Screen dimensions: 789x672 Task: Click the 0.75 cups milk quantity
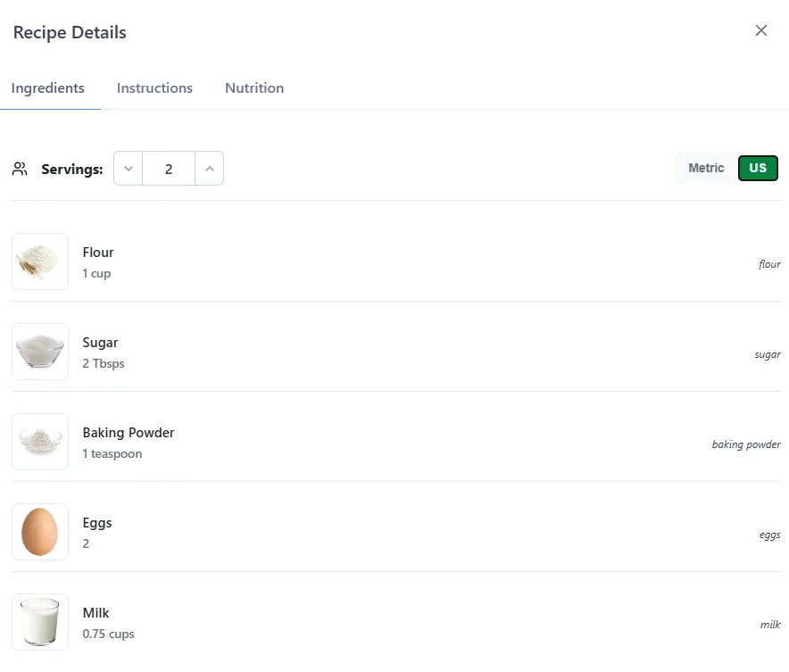coord(108,634)
